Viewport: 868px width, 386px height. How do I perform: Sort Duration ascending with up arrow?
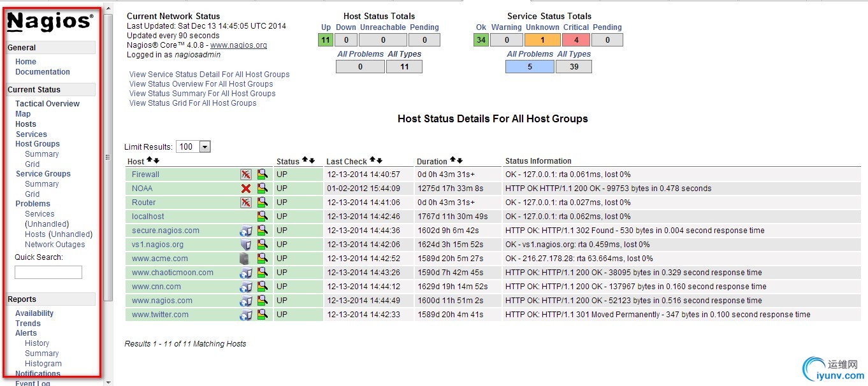(x=452, y=161)
